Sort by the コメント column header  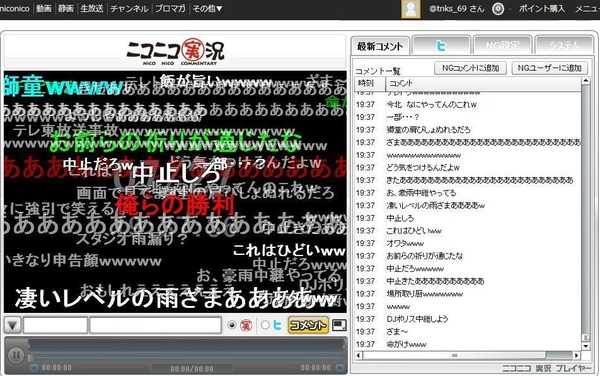[x=483, y=83]
